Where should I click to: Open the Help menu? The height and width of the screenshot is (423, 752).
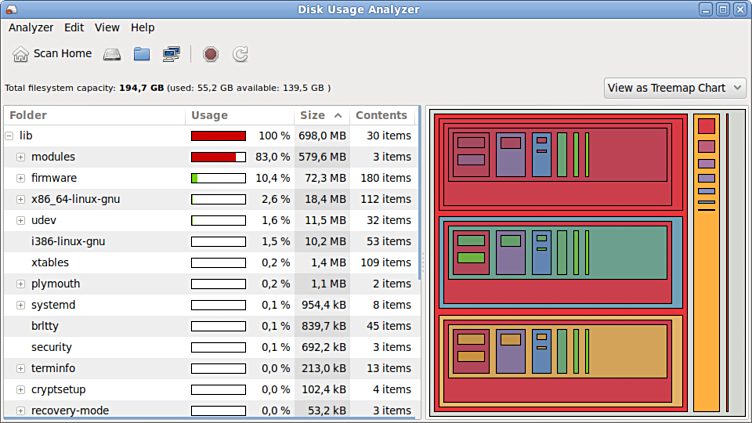click(x=142, y=28)
